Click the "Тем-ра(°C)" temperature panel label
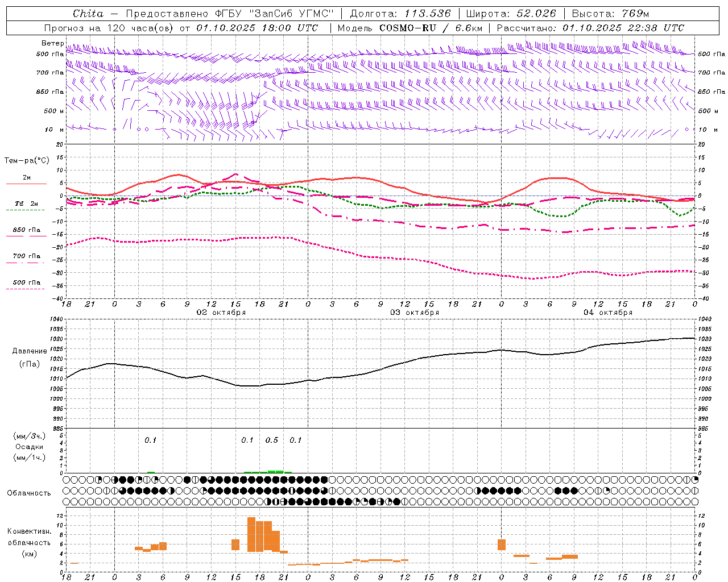 tap(27, 161)
